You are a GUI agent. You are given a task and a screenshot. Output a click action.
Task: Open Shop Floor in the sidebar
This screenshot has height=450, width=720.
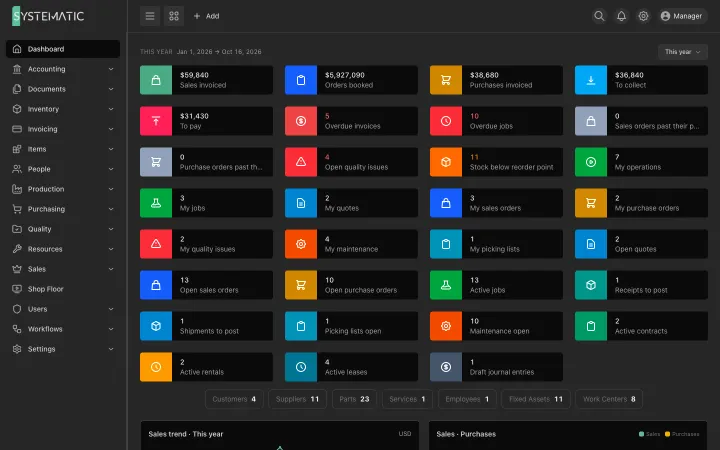63,289
